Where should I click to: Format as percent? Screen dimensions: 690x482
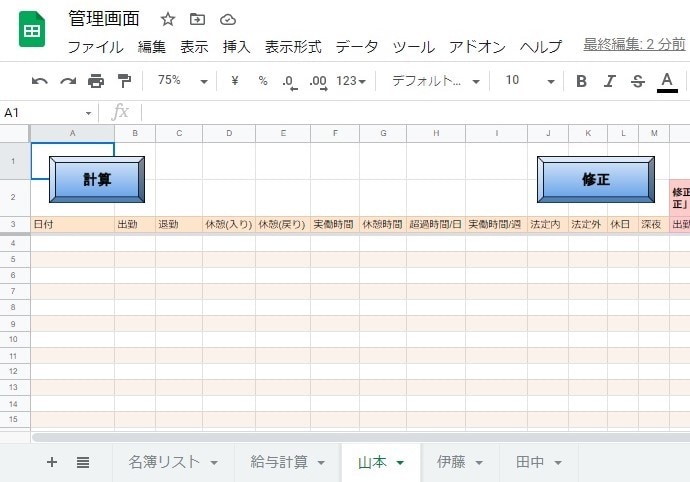coord(263,81)
